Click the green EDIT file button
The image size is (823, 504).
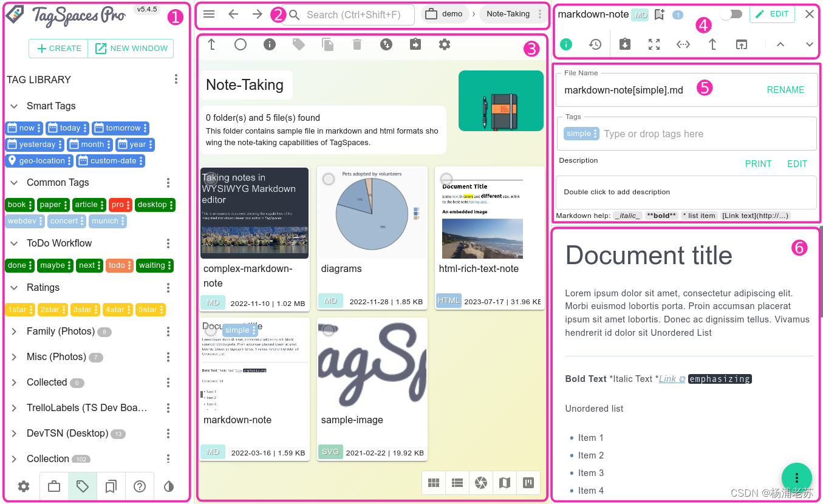coord(772,14)
